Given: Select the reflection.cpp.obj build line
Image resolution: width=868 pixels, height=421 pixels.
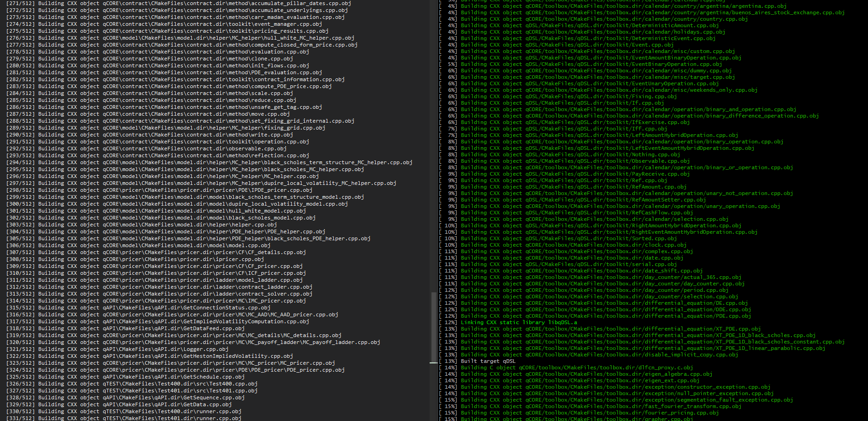Looking at the screenshot, I should 158,155.
